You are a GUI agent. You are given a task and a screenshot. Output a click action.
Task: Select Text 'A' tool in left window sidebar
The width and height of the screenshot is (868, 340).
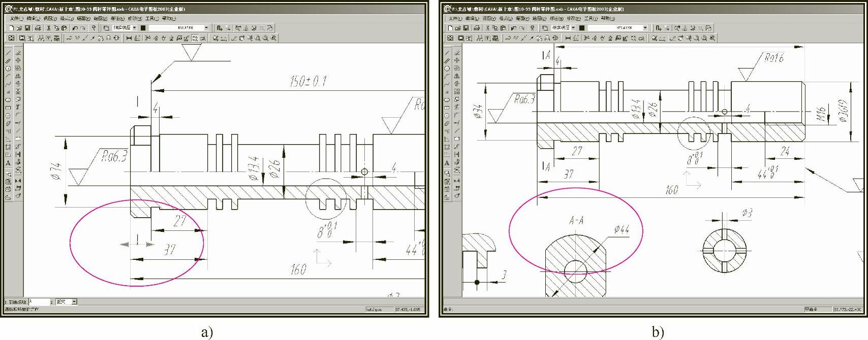[x=8, y=163]
